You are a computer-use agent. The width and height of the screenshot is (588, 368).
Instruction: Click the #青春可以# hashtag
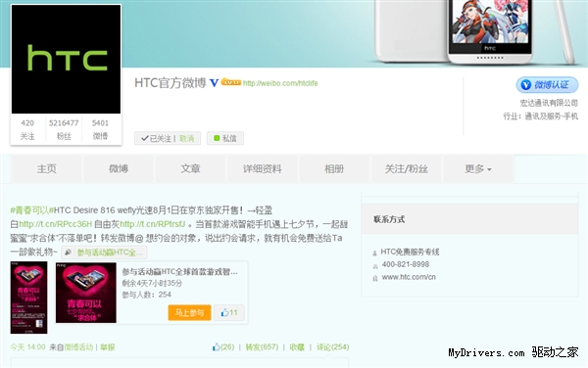(31, 210)
